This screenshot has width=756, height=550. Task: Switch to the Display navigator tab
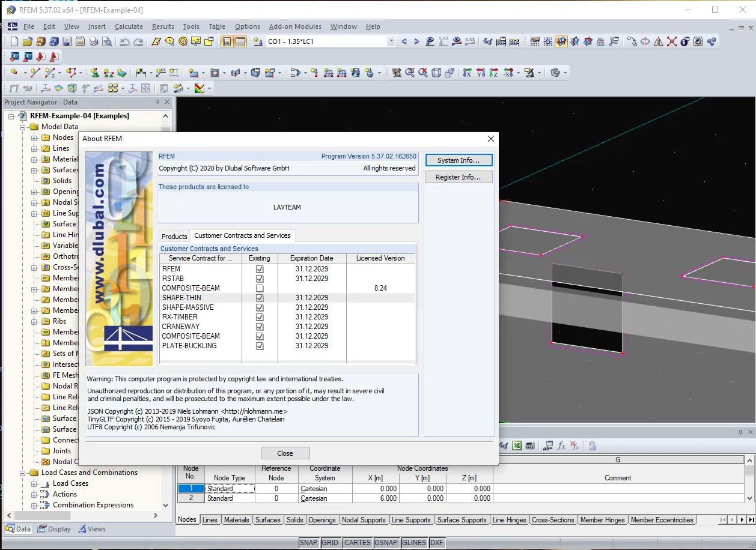[54, 529]
